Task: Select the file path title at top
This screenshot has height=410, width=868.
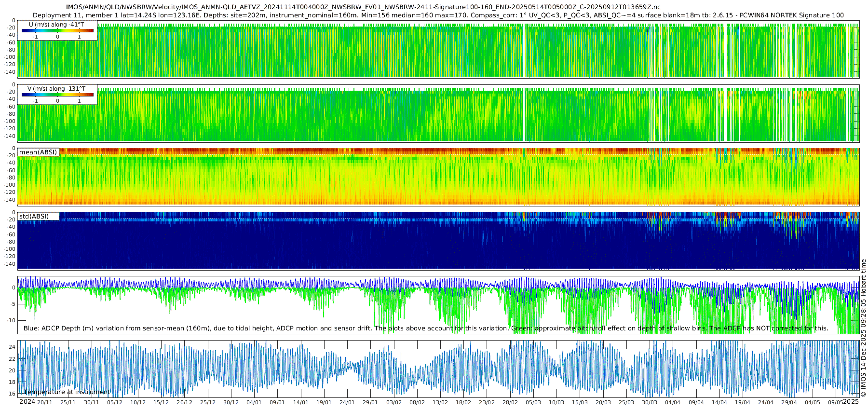Action: pos(363,7)
